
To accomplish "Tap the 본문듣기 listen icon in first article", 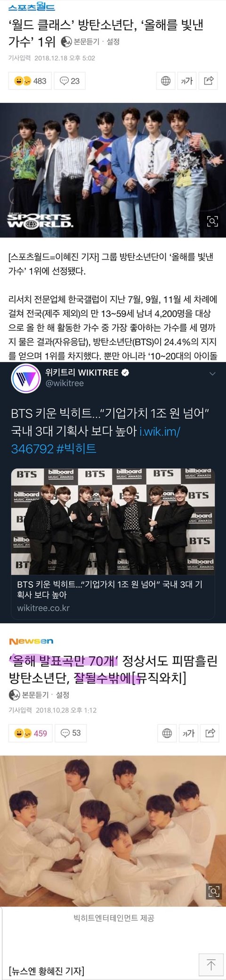I will pyautogui.click(x=67, y=42).
